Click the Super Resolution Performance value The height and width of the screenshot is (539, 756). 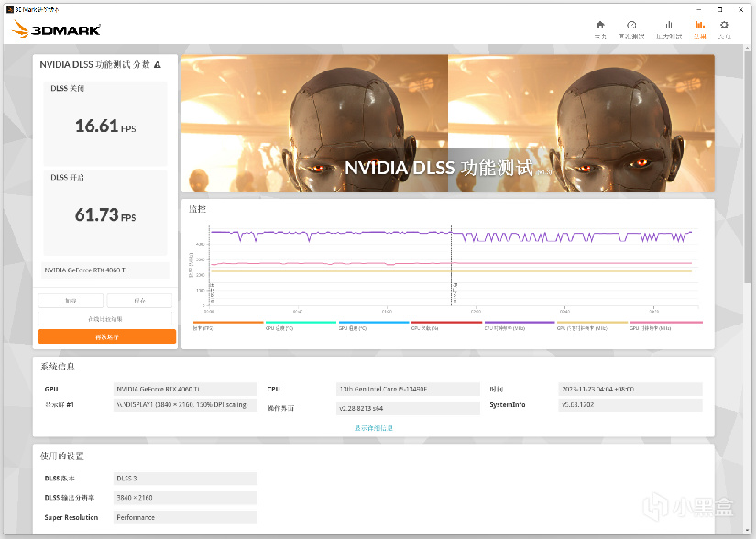pos(185,517)
